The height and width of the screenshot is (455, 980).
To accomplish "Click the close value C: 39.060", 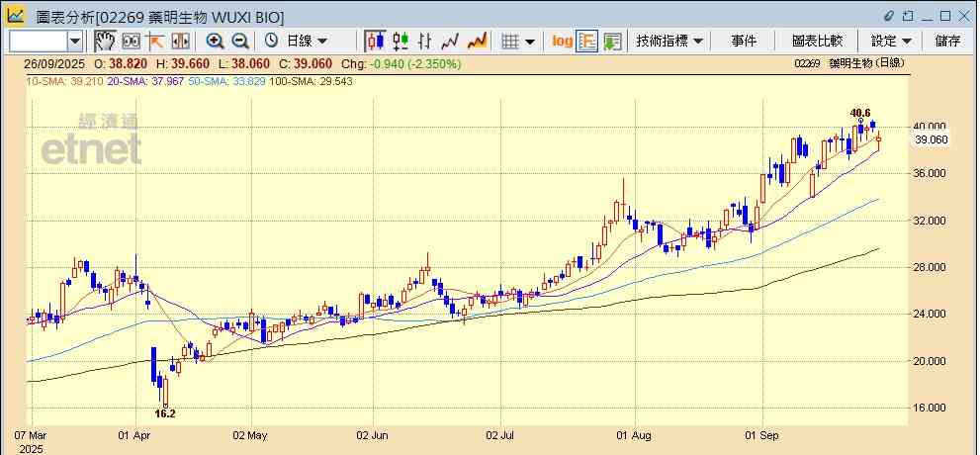I will (x=307, y=63).
